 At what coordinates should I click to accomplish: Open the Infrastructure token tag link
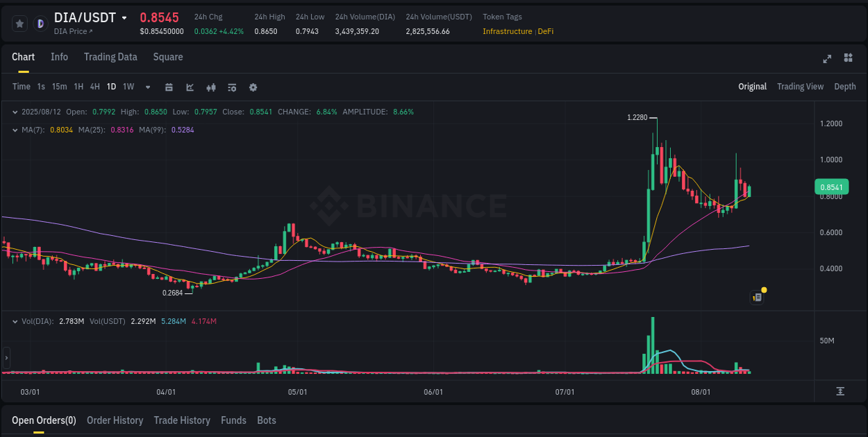508,31
